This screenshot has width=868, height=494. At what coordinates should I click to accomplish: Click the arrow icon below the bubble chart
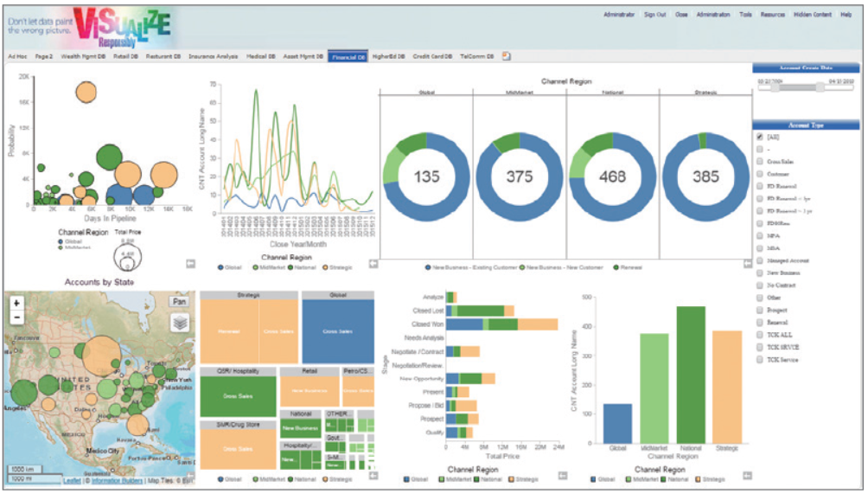[190, 263]
